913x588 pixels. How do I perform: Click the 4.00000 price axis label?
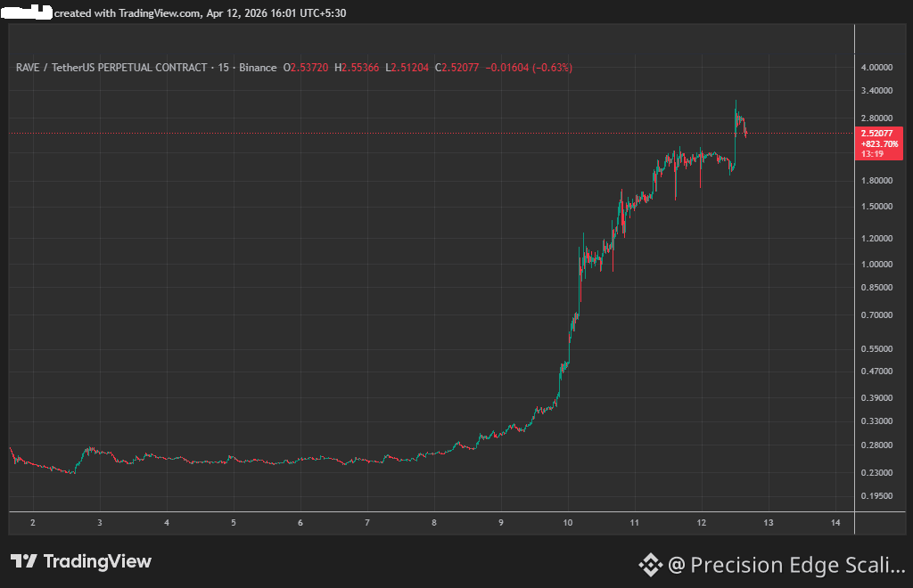[x=877, y=68]
